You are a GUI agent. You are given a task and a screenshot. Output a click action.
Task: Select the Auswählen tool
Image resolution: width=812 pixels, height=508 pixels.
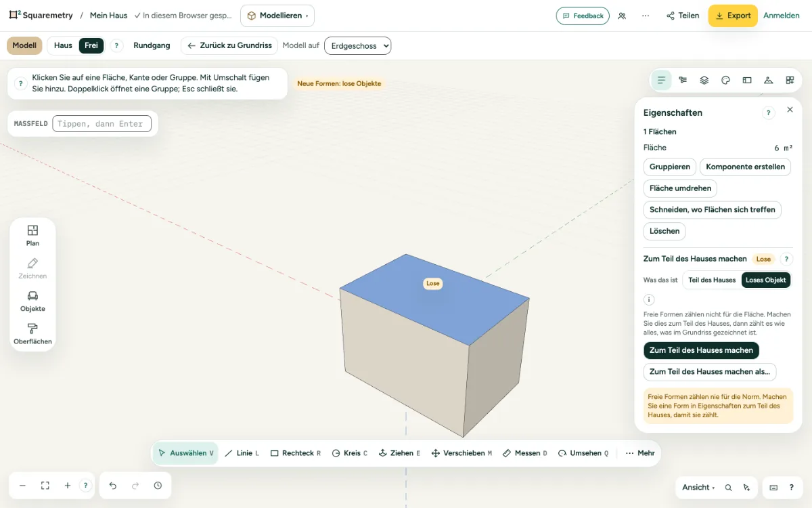click(185, 453)
